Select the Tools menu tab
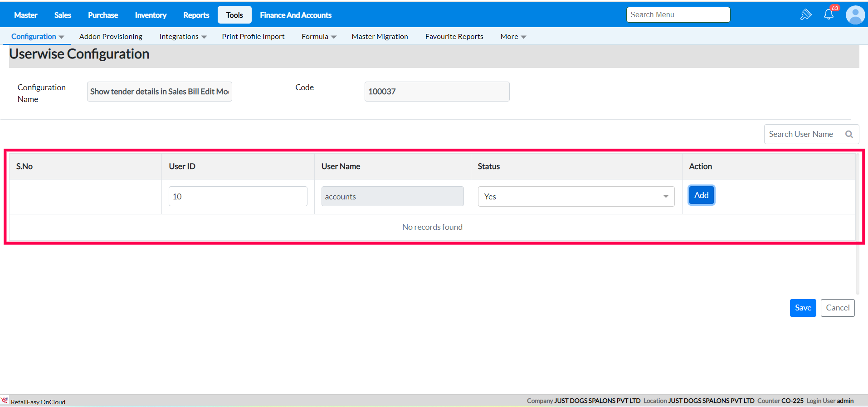Viewport: 868px width, 407px height. [234, 15]
